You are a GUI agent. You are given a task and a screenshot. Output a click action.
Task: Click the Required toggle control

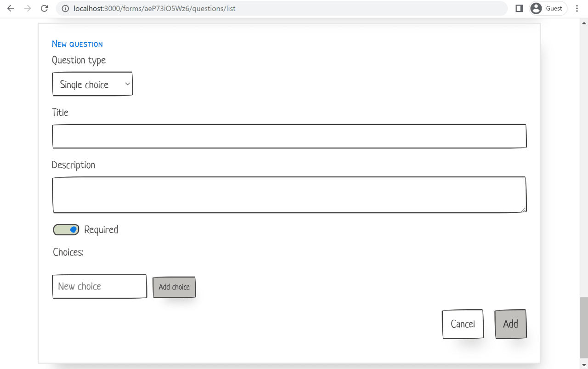(x=66, y=229)
